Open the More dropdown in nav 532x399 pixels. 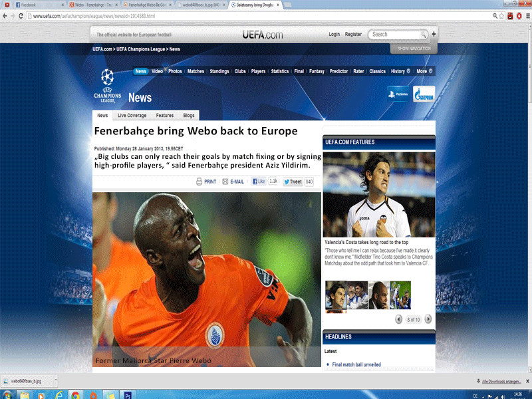pyautogui.click(x=424, y=71)
